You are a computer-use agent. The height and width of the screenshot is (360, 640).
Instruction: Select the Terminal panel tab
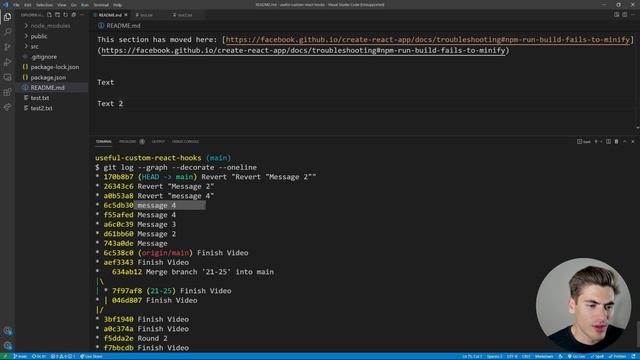(x=104, y=142)
